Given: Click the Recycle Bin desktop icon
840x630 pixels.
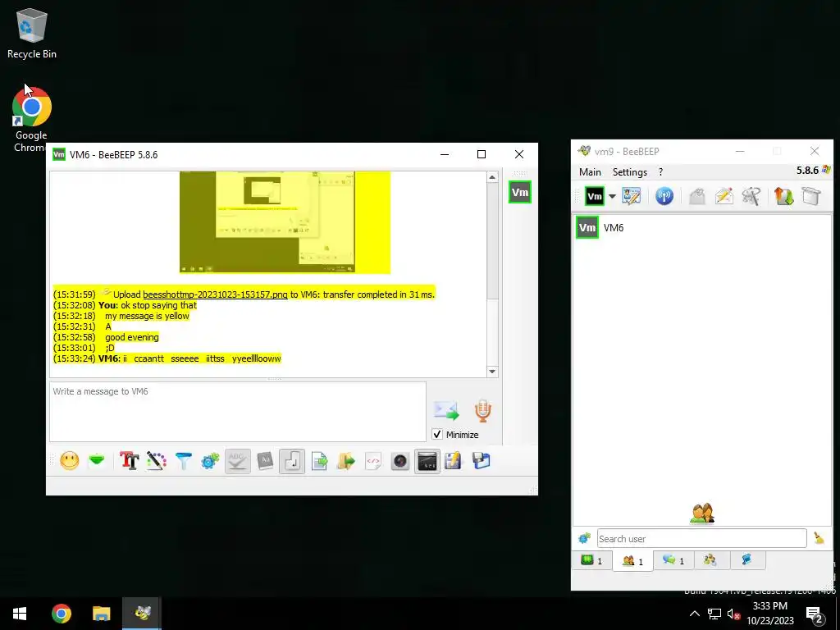Looking at the screenshot, I should click(32, 33).
